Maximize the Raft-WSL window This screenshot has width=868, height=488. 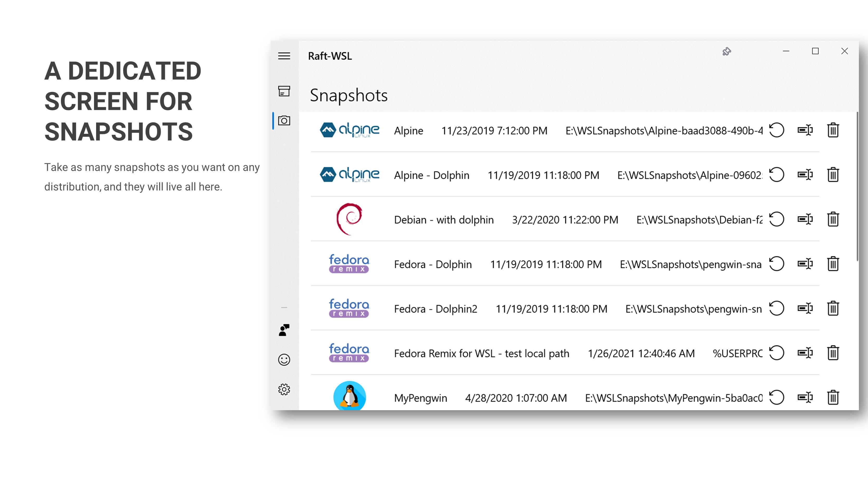click(x=815, y=51)
